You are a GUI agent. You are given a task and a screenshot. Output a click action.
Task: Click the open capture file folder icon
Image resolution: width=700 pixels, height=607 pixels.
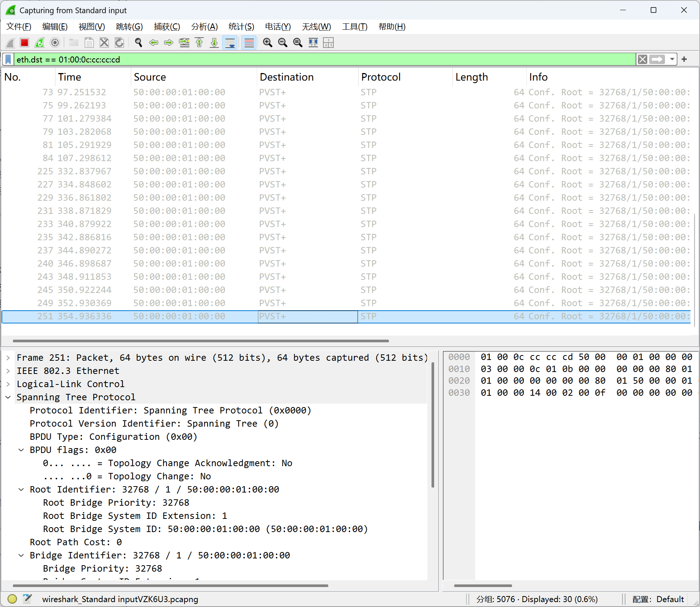74,43
